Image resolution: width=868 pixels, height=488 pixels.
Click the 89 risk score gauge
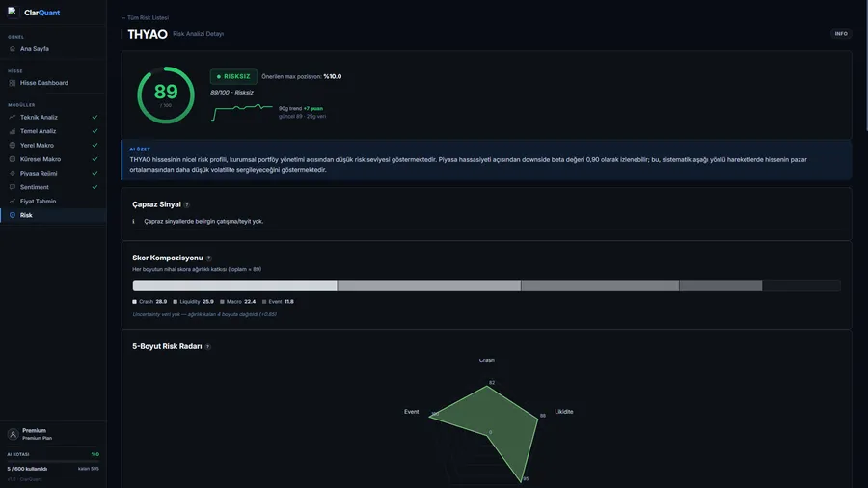[x=166, y=95]
